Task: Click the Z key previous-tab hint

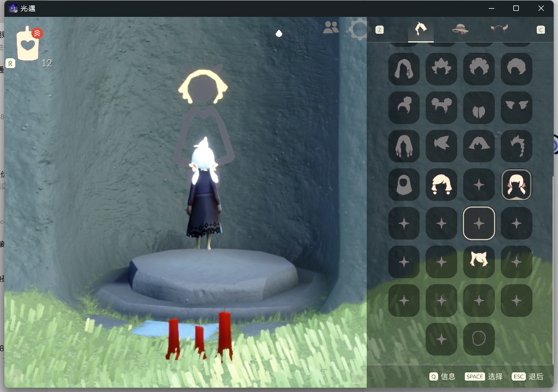Action: (379, 30)
